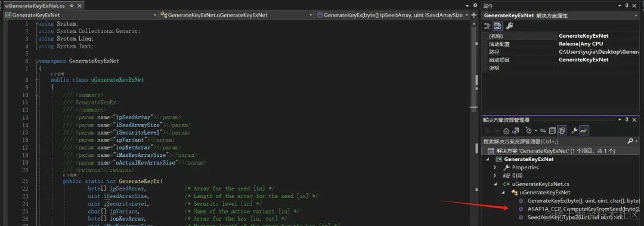
Task: Switch between solution and folder views
Action: (x=515, y=131)
